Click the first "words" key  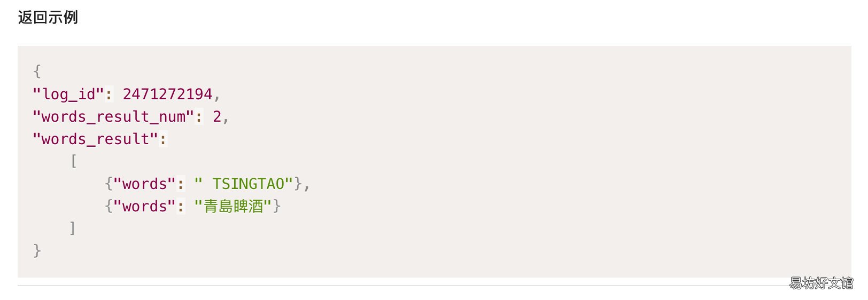(144, 184)
